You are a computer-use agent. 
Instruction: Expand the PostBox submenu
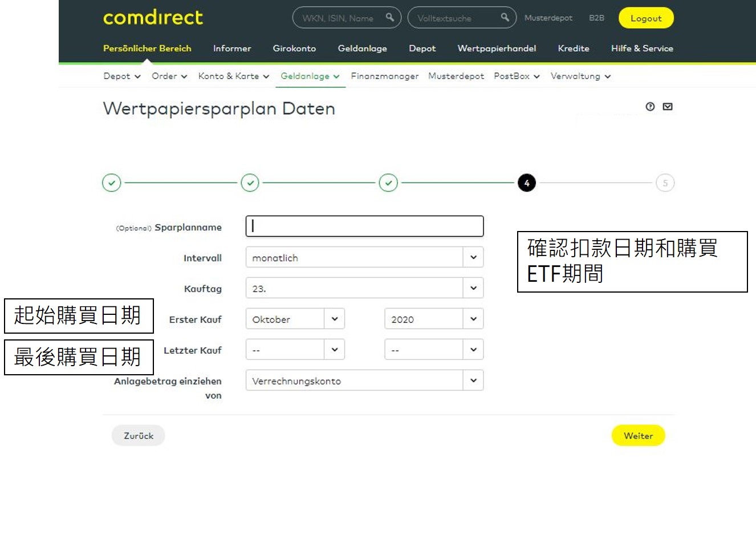click(x=517, y=76)
